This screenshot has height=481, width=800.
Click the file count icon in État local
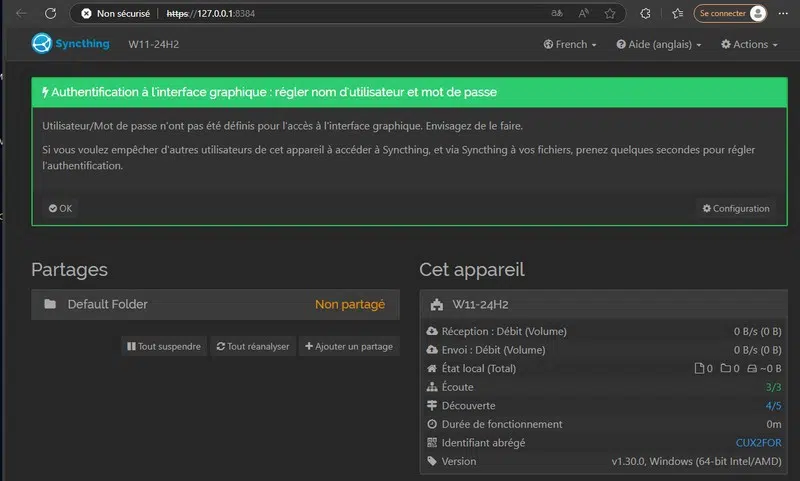coord(699,368)
